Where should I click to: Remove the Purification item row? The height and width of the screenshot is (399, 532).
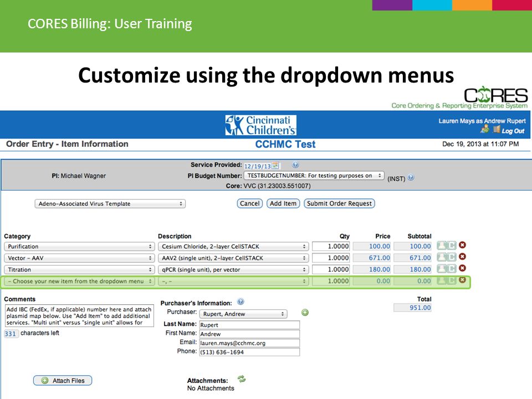point(462,245)
